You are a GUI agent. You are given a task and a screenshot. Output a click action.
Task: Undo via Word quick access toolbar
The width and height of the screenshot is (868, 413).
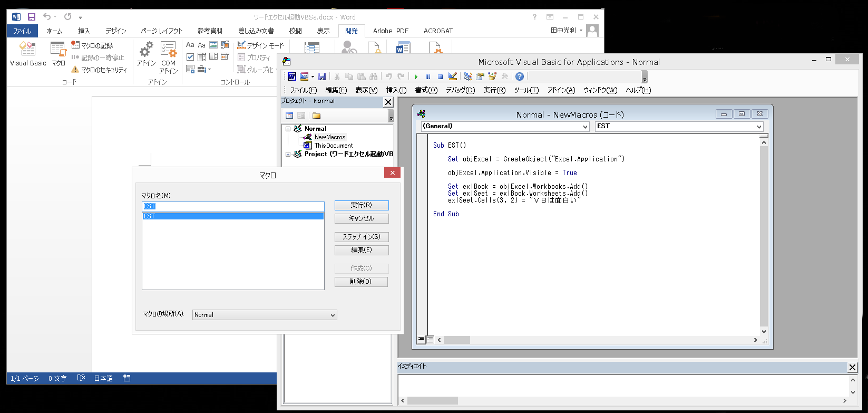pos(47,17)
